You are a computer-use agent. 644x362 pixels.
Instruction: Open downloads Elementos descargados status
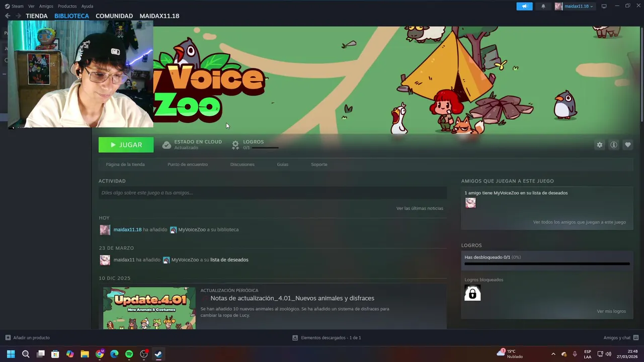tap(327, 338)
